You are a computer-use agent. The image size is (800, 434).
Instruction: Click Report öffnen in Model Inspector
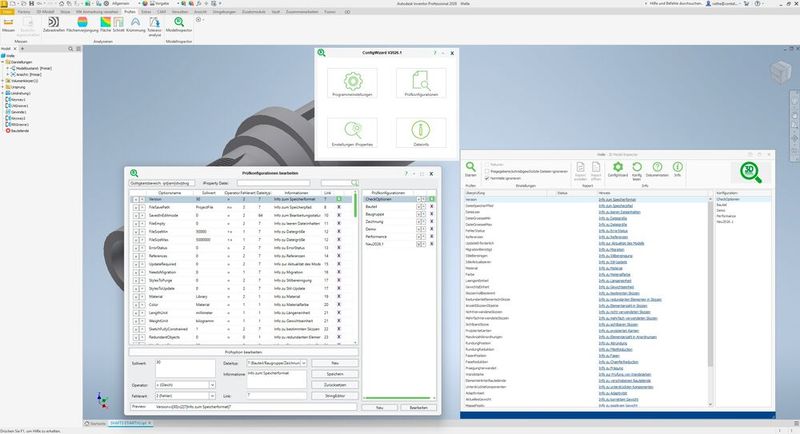596,171
